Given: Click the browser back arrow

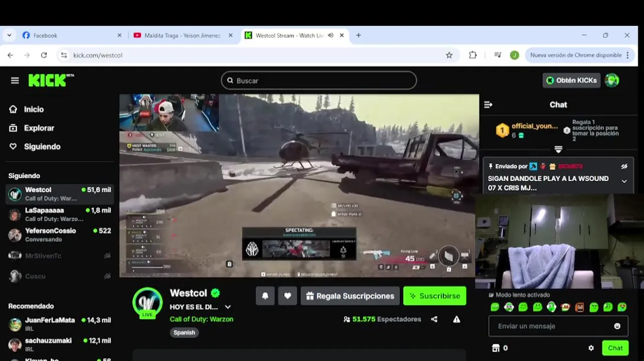Looking at the screenshot, I should click(11, 55).
